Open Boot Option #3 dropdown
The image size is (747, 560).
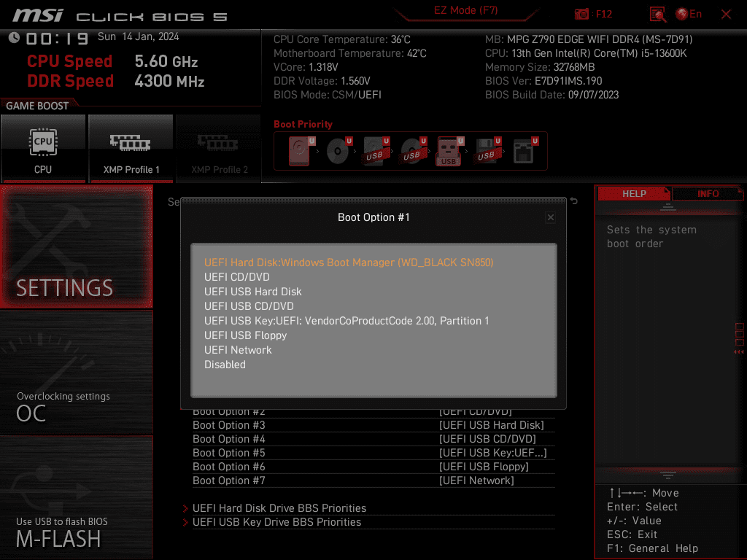(373, 425)
